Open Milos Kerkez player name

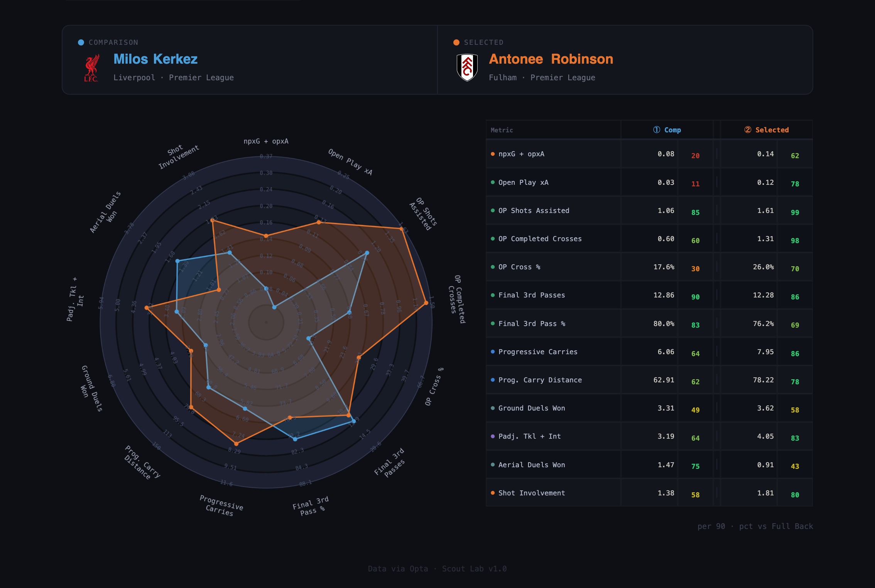pos(155,59)
